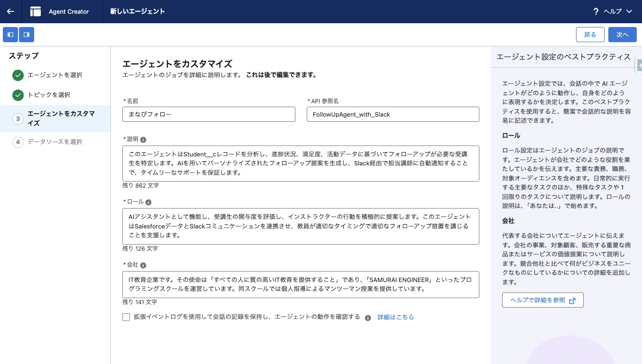Toggle the left sidebar panel button
642x364 pixels.
coord(10,35)
